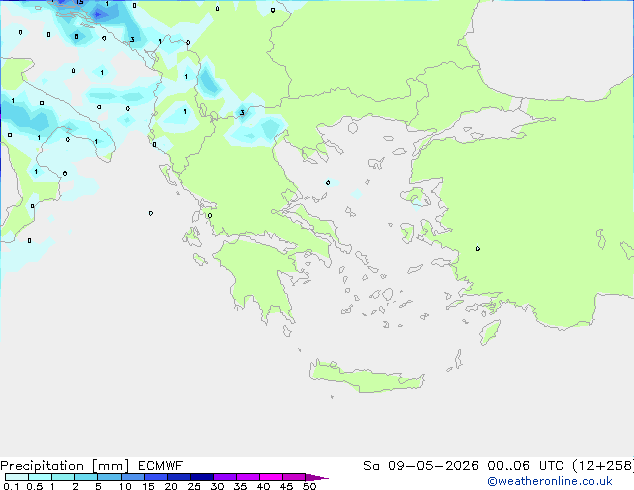Click the zero value marker in the Aegean Sea
Viewport: 634px width, 490px height.
(x=328, y=183)
